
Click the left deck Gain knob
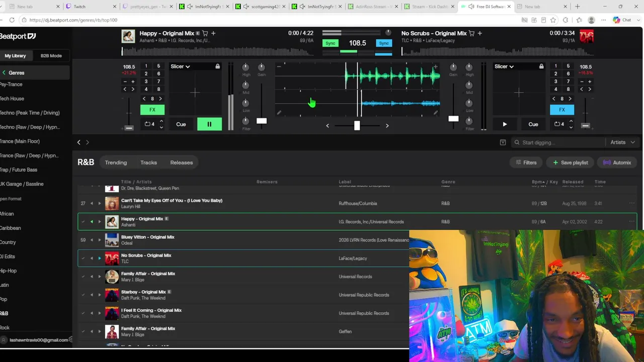click(261, 67)
